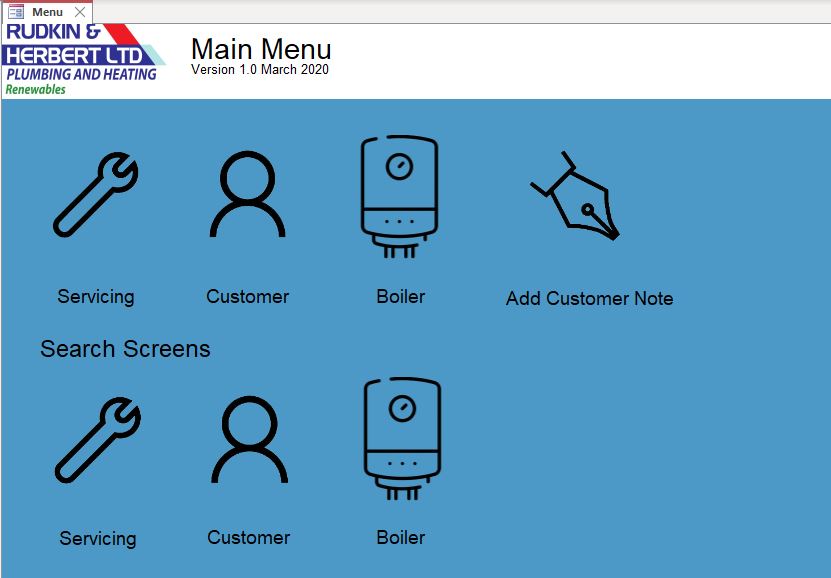Select the Menu tab

[47, 12]
